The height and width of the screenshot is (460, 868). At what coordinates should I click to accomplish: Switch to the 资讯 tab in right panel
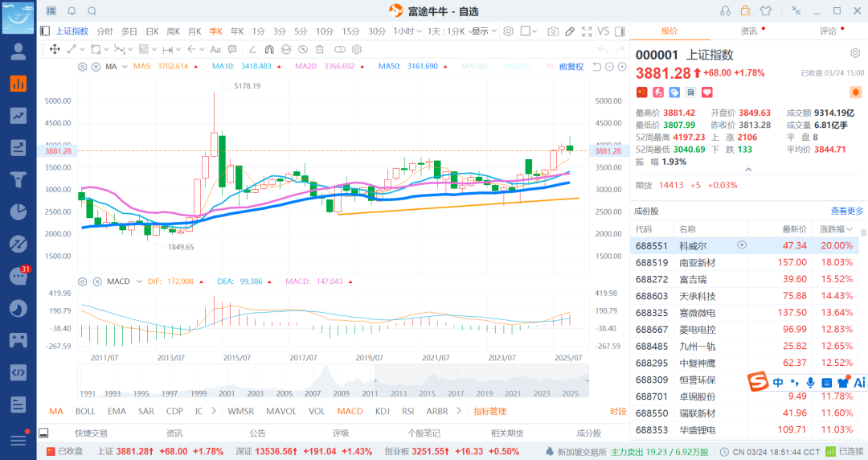coord(749,31)
